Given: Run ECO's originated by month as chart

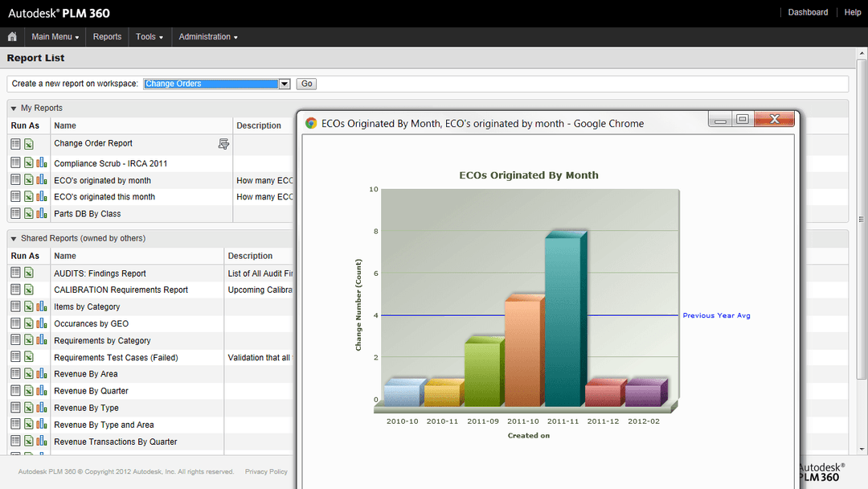Looking at the screenshot, I should [41, 181].
